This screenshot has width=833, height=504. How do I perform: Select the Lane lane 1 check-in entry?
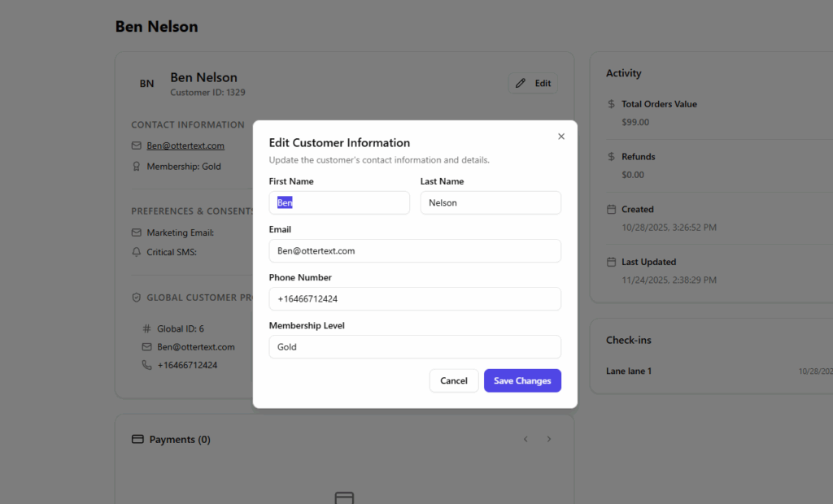click(629, 371)
